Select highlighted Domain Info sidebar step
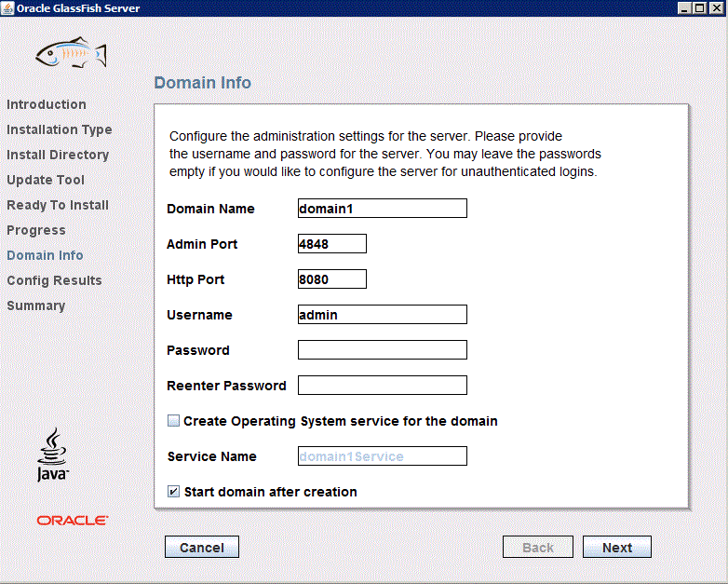The width and height of the screenshot is (728, 584). 45,255
